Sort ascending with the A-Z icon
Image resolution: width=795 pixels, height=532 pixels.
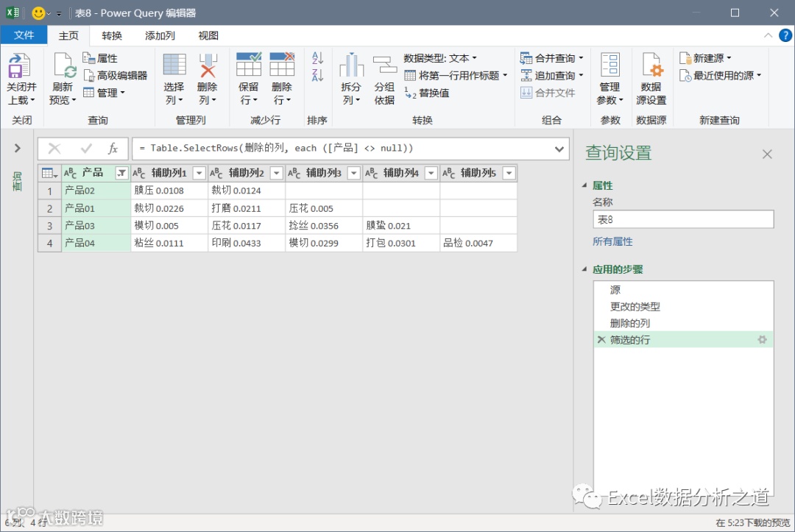pos(317,57)
